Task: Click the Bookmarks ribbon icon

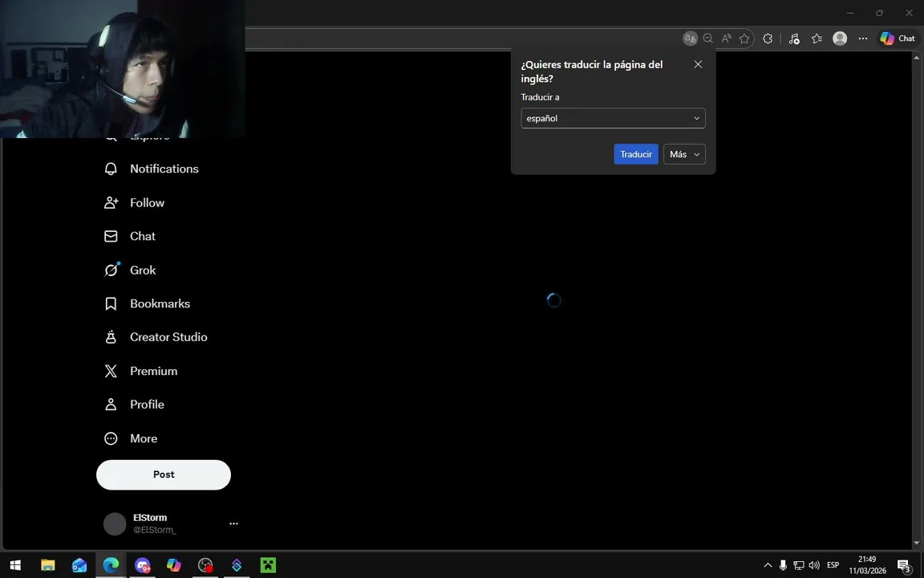Action: (111, 303)
